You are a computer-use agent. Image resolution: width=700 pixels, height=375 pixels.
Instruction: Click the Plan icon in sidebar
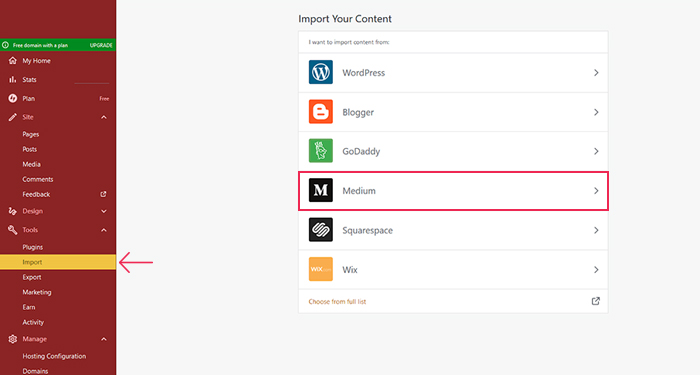point(12,98)
